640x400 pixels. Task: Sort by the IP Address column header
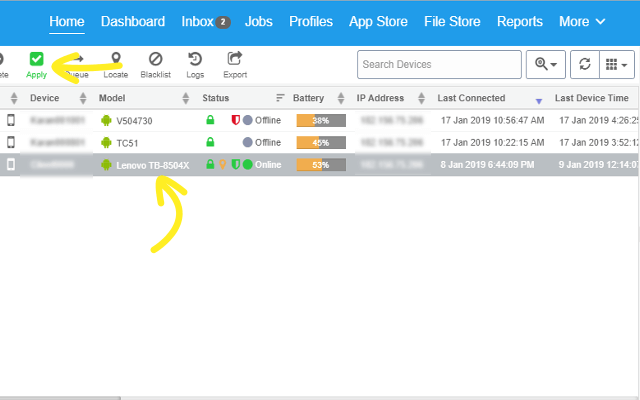pyautogui.click(x=380, y=98)
